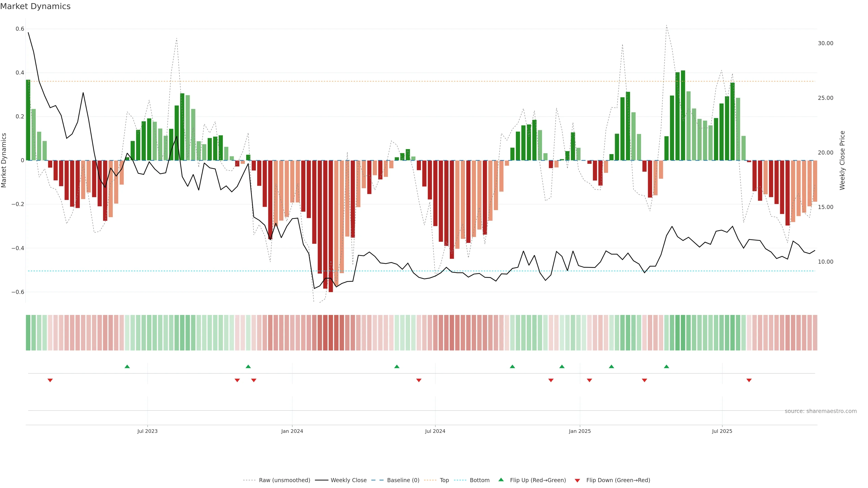Click the Top legend label
This screenshot has width=868, height=488.
click(444, 480)
